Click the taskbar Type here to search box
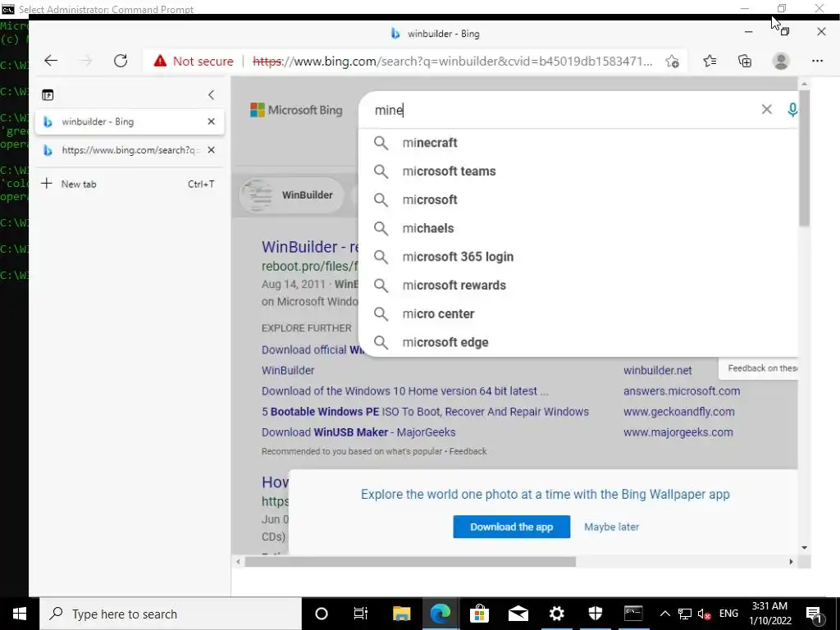This screenshot has height=630, width=840. click(x=171, y=614)
